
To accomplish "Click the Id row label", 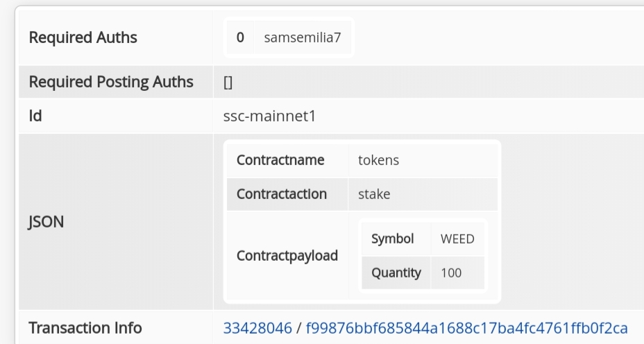I will pyautogui.click(x=35, y=116).
